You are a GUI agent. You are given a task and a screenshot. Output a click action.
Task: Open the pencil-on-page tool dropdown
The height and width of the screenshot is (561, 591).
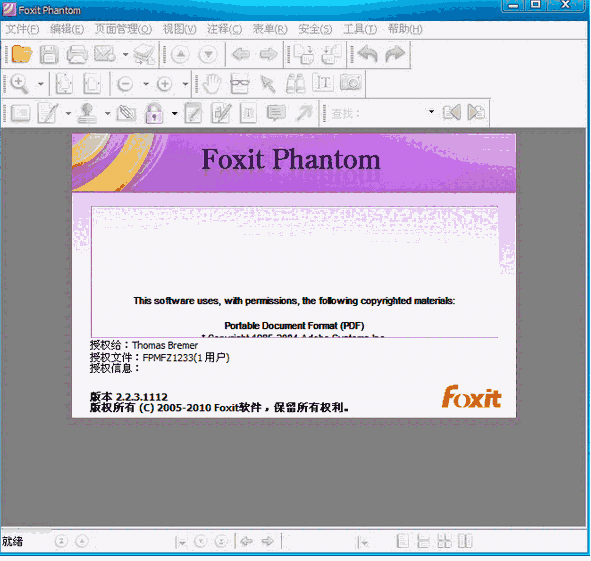coord(68,113)
